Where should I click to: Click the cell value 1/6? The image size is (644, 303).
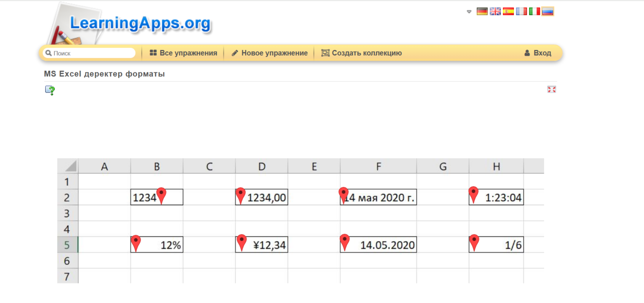pyautogui.click(x=513, y=245)
